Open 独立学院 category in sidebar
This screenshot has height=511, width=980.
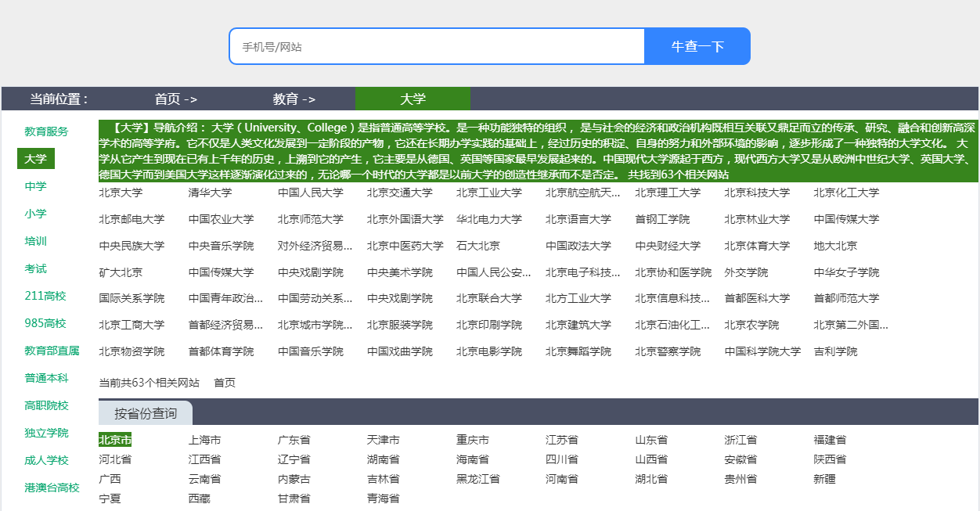point(46,433)
